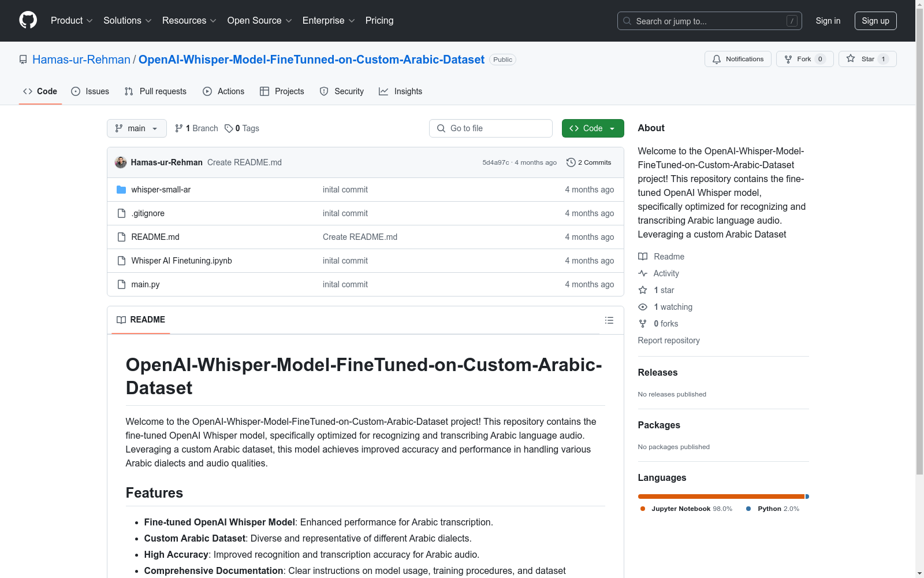Click the star icon in Star button
924x578 pixels.
click(x=851, y=58)
